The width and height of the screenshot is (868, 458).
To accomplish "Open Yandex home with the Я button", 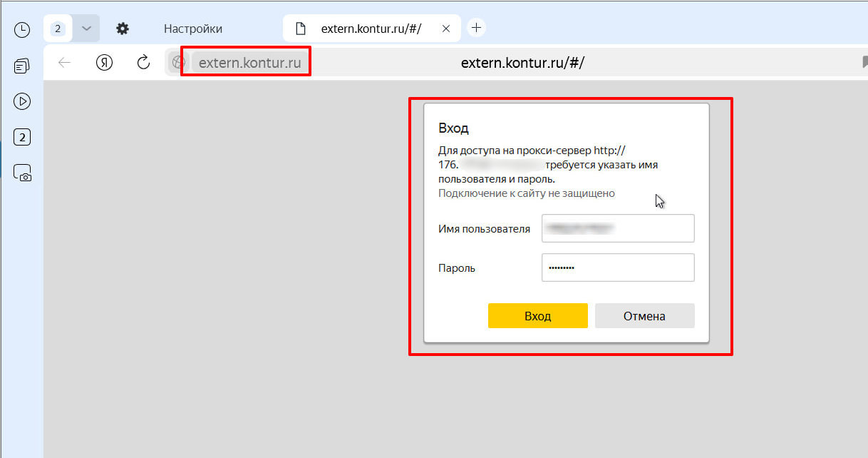I will coord(104,63).
